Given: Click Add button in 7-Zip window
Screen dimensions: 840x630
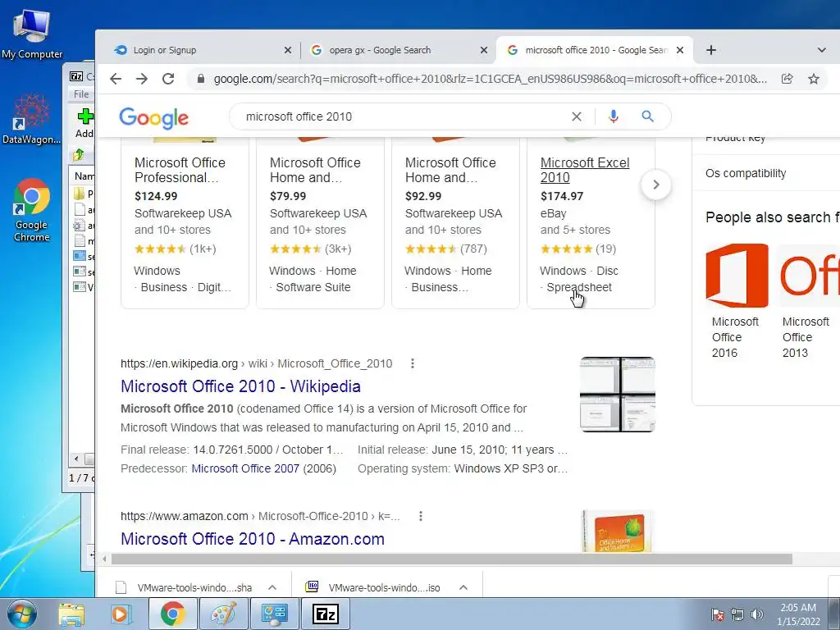Looking at the screenshot, I should 84,123.
